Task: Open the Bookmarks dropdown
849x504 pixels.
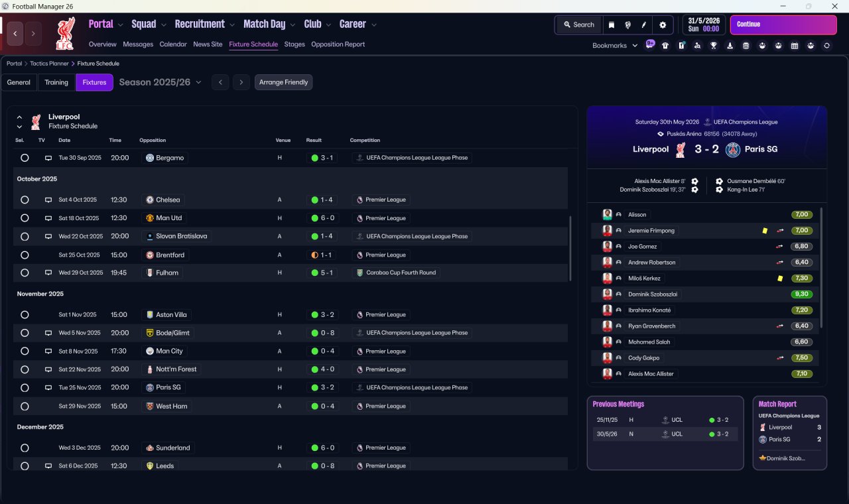Action: pyautogui.click(x=615, y=46)
